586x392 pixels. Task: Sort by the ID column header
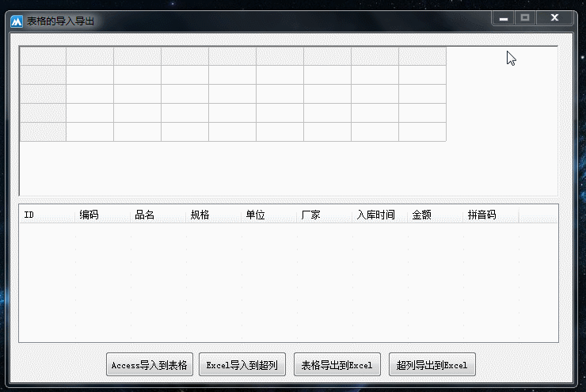[x=47, y=215]
